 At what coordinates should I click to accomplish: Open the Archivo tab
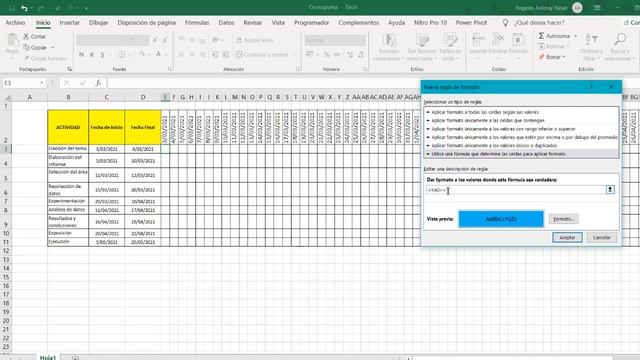[x=15, y=23]
